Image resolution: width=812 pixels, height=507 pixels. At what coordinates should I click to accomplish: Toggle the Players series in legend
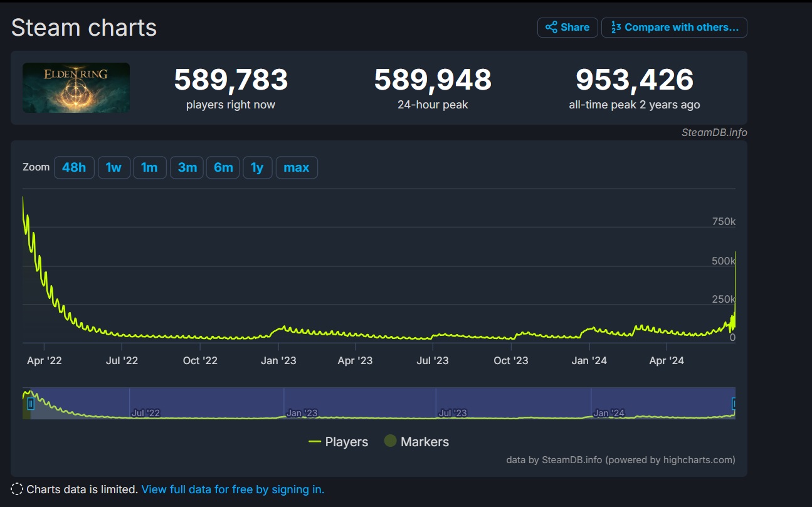pos(339,442)
